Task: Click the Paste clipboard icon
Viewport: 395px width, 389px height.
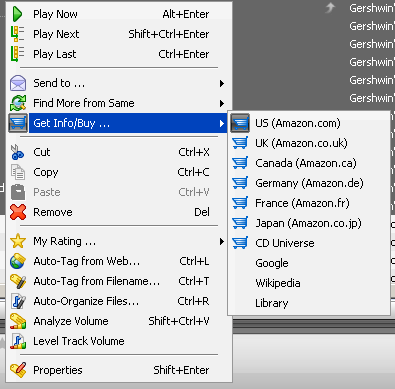Action: tap(18, 192)
